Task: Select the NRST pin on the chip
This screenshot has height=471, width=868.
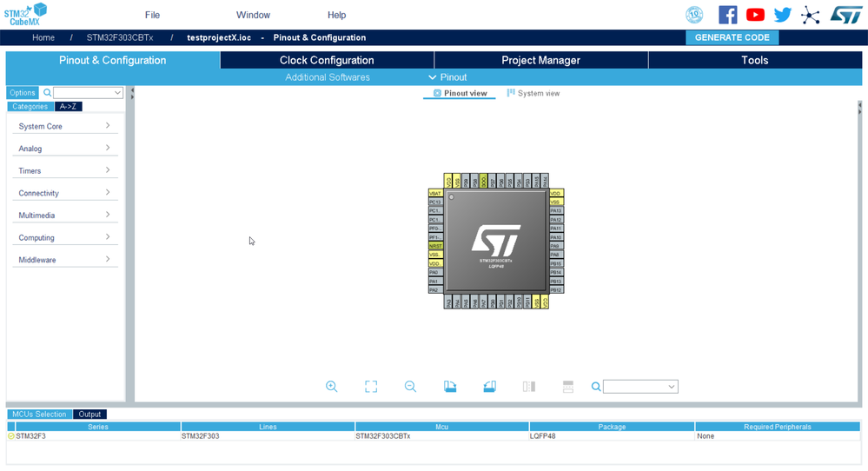Action: [435, 246]
